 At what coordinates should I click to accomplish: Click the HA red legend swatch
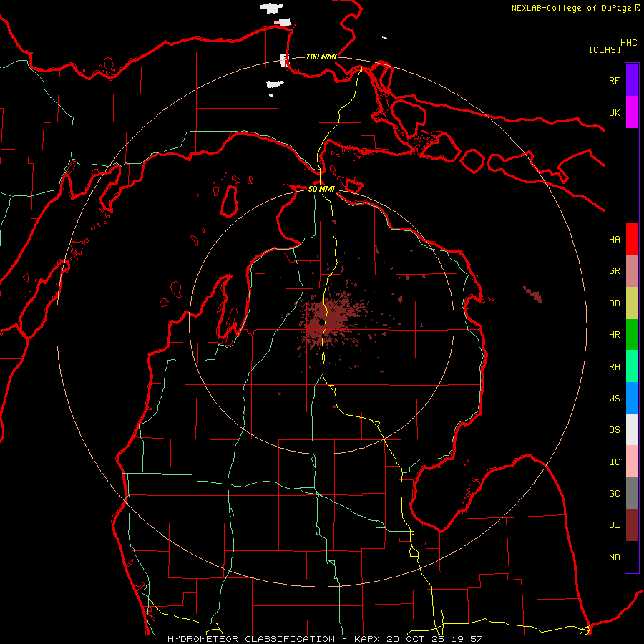point(632,239)
